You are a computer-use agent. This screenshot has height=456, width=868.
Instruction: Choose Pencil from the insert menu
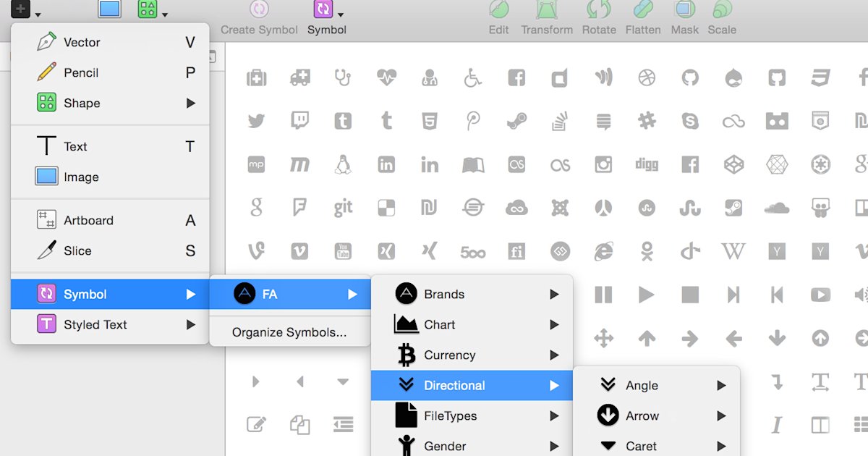110,72
